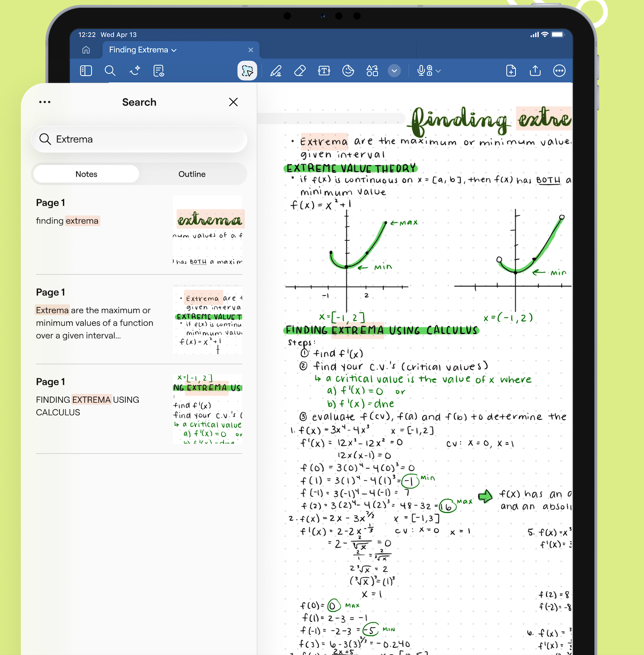Expand more tools with circled chevron

pyautogui.click(x=394, y=71)
